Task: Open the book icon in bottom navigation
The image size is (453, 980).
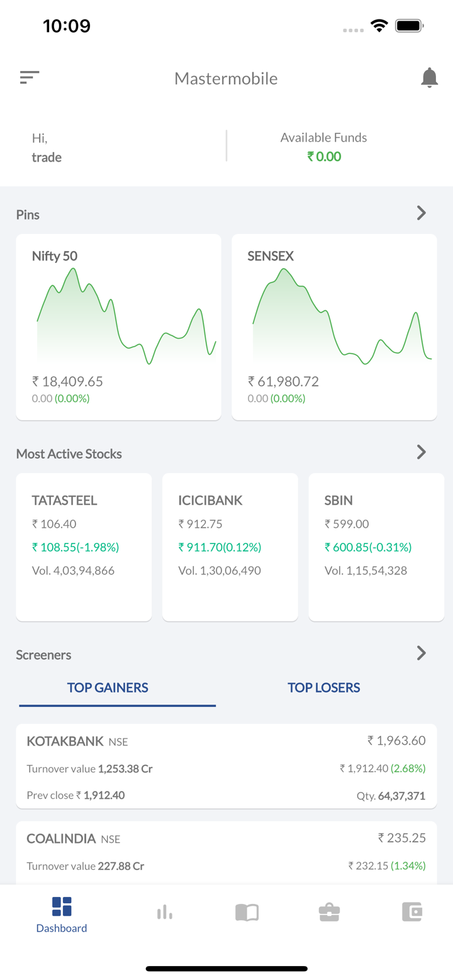Action: click(247, 912)
